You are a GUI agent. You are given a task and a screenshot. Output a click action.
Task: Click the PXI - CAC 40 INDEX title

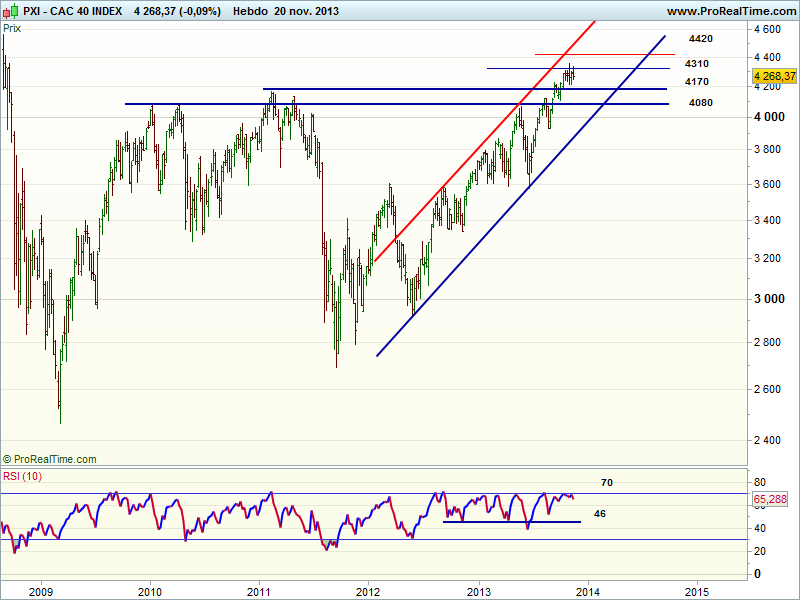[x=70, y=11]
